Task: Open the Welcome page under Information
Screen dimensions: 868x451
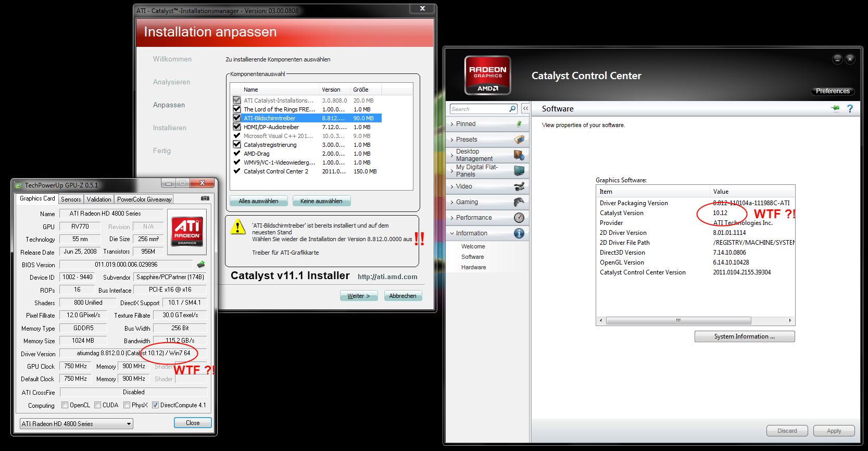Action: click(x=473, y=246)
